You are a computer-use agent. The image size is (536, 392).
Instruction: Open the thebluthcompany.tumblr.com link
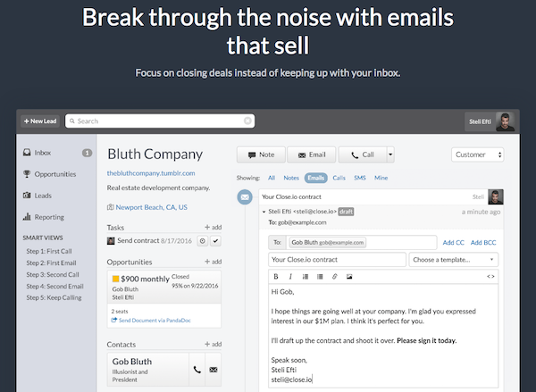151,173
